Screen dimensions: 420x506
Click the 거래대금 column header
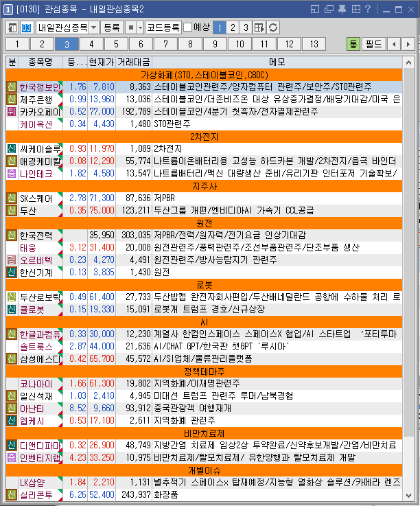point(134,62)
